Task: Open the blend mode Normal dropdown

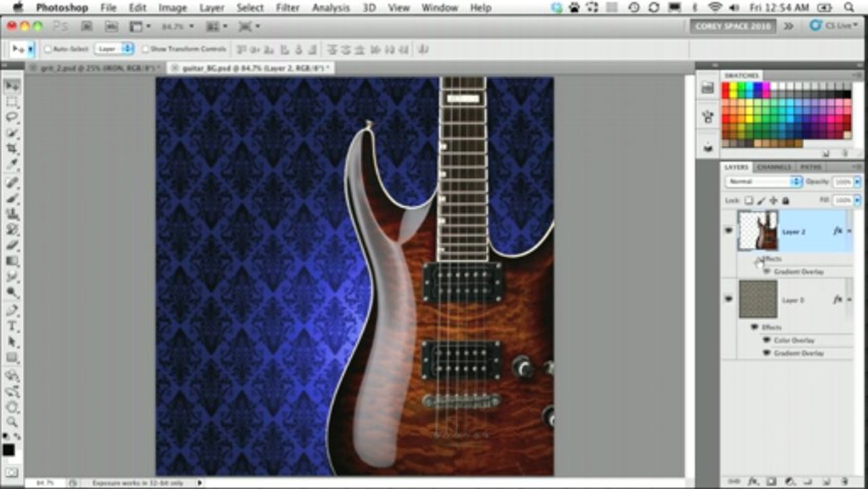Action: tap(764, 181)
